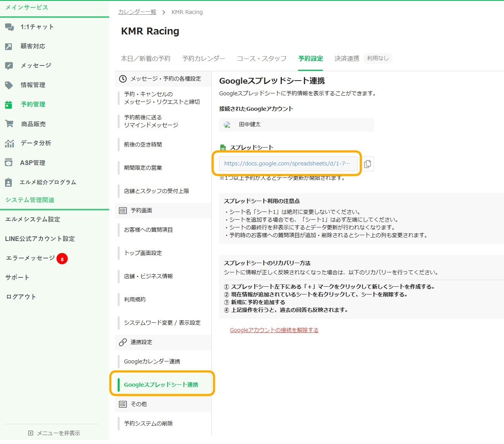
Task: Click ログアウト to sign out
Action: [x=21, y=297]
